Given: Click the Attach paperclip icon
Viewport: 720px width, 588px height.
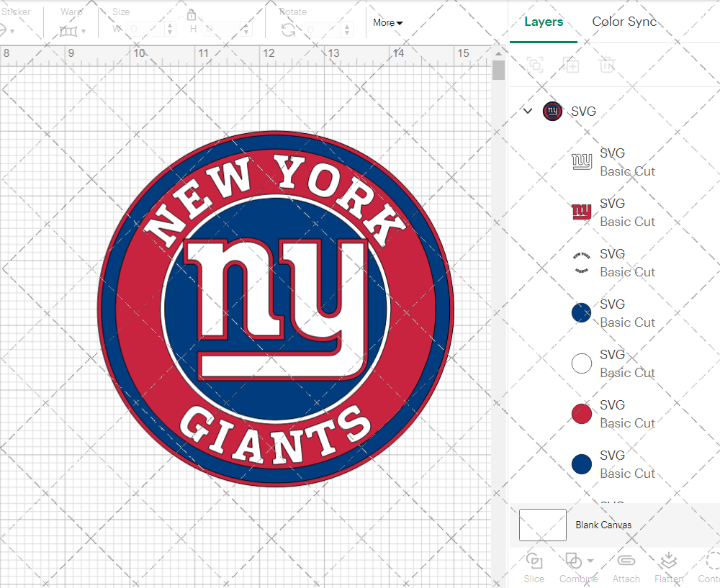Looking at the screenshot, I should pos(626,561).
